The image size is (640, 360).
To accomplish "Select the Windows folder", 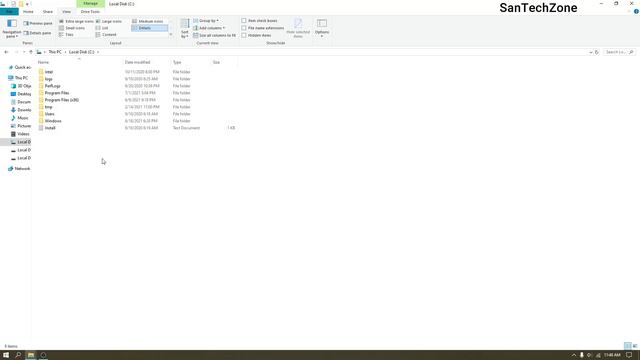I will tap(53, 121).
